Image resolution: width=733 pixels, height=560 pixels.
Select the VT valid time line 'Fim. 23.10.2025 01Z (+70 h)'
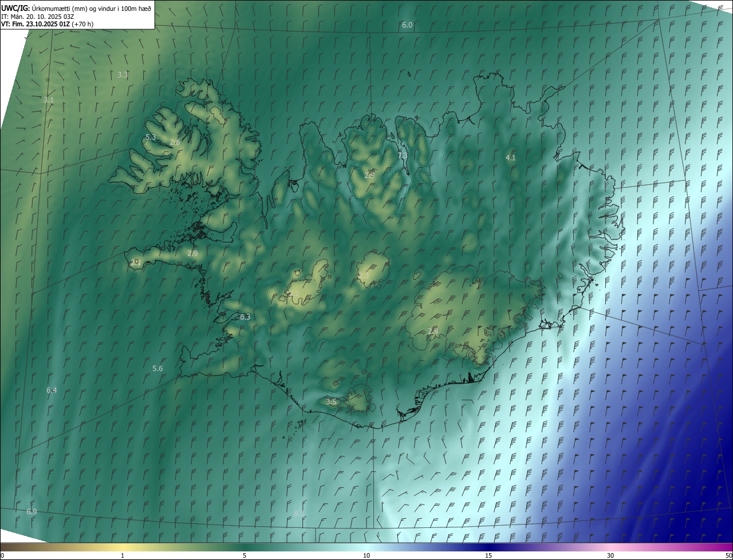48,24
